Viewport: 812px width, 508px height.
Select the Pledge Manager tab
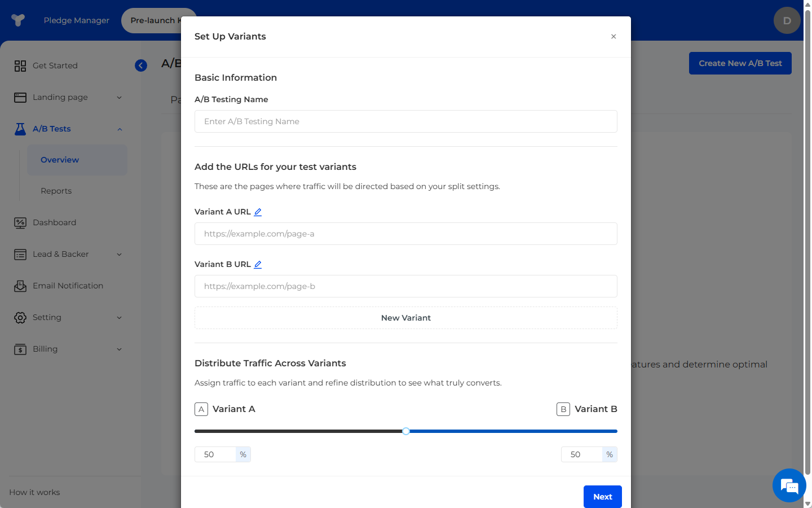point(77,20)
